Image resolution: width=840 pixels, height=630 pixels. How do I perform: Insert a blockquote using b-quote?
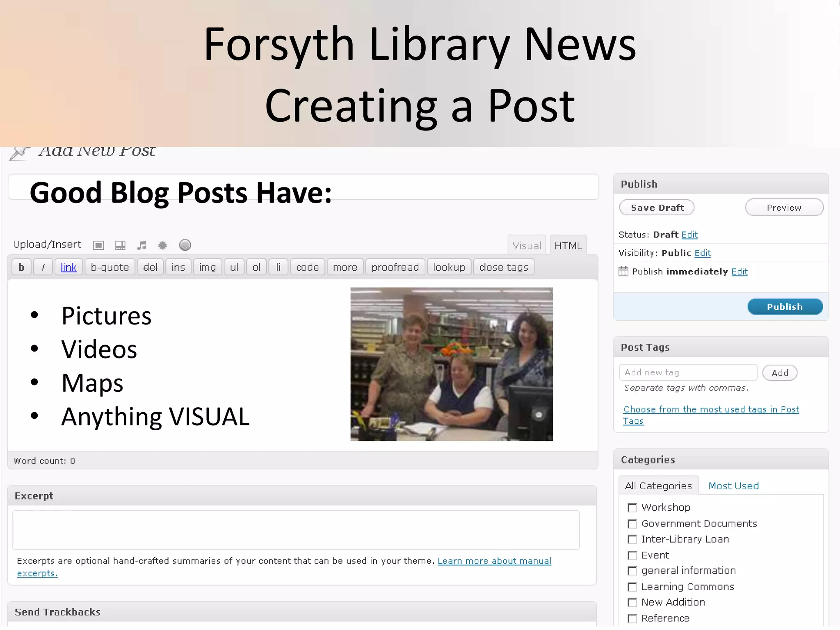point(110,267)
